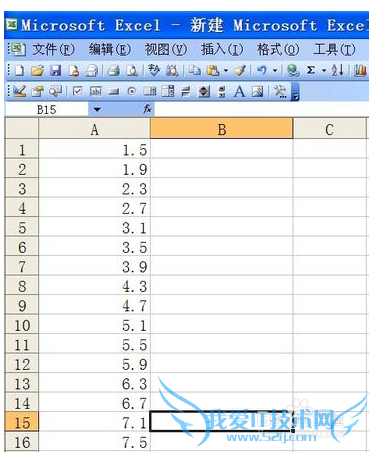Viewport: 374px width, 452px height.
Task: Click the Permission icon in toolbar
Action: pos(74,70)
